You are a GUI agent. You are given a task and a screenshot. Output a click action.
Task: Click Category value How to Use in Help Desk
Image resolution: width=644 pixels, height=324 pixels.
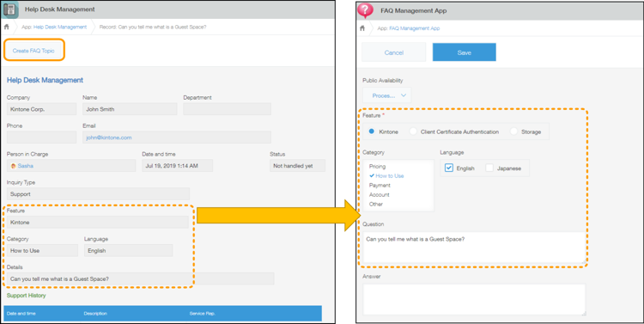42,250
